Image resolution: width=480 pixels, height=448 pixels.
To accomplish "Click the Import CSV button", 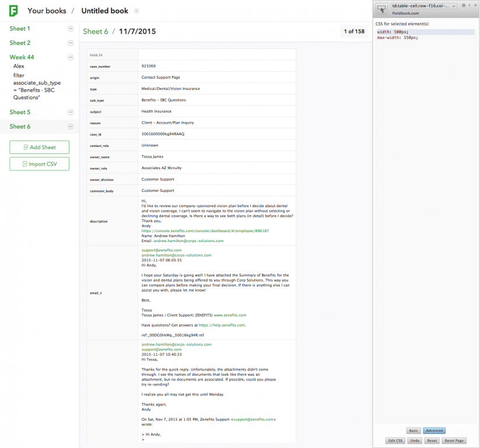I will [40, 164].
